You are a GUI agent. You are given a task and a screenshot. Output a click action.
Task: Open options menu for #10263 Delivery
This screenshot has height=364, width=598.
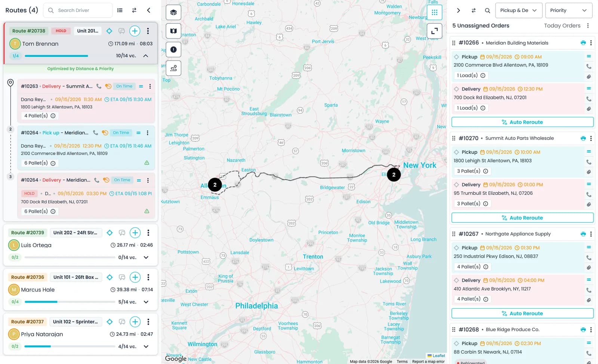coord(150,86)
